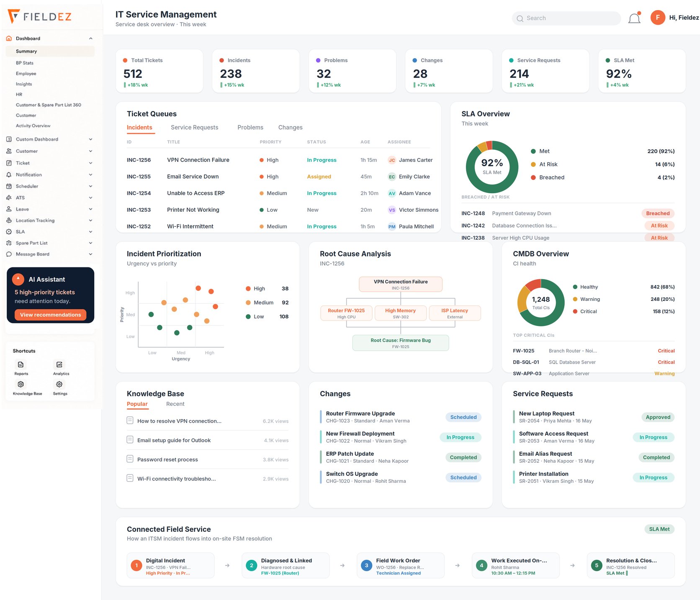
Task: Click the Scheduler calendar icon
Action: coord(9,186)
